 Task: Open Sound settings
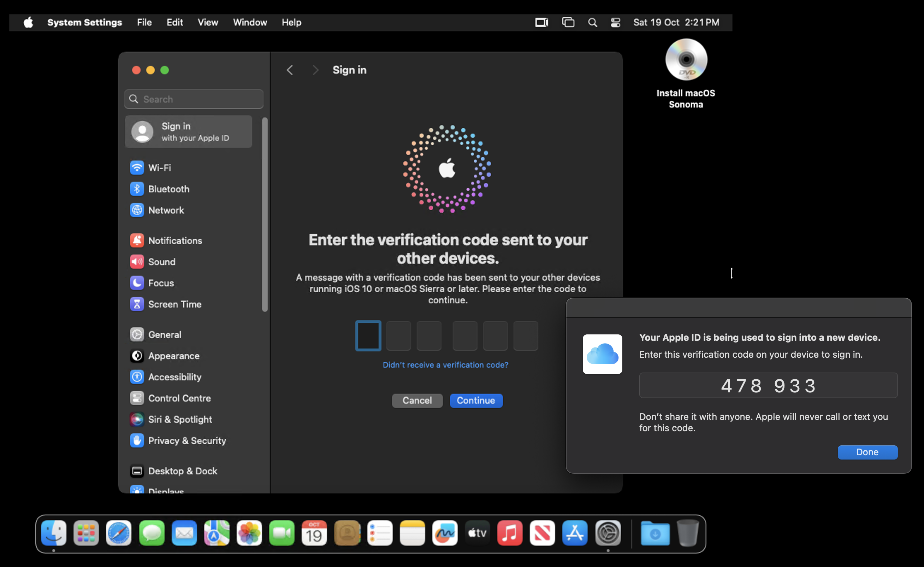[161, 262]
